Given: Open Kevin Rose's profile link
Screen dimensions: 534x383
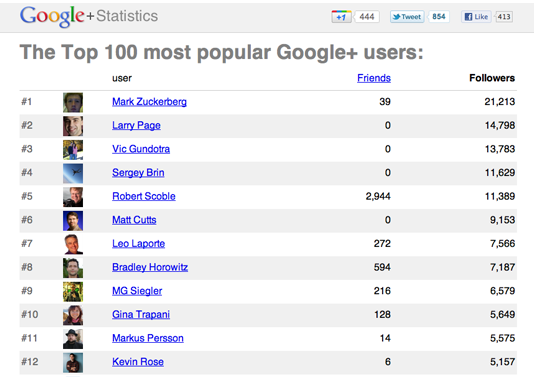Looking at the screenshot, I should click(138, 362).
